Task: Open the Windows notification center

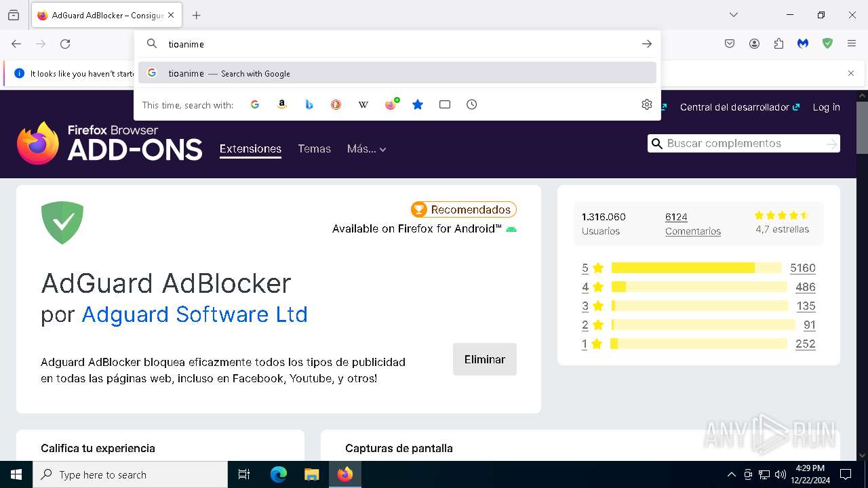Action: pyautogui.click(x=846, y=474)
